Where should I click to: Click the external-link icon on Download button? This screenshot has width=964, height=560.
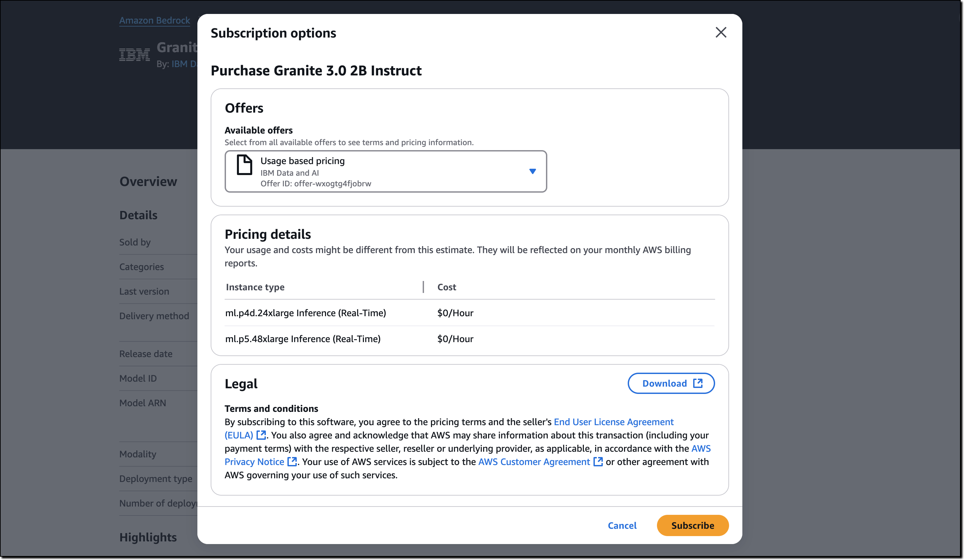click(698, 383)
